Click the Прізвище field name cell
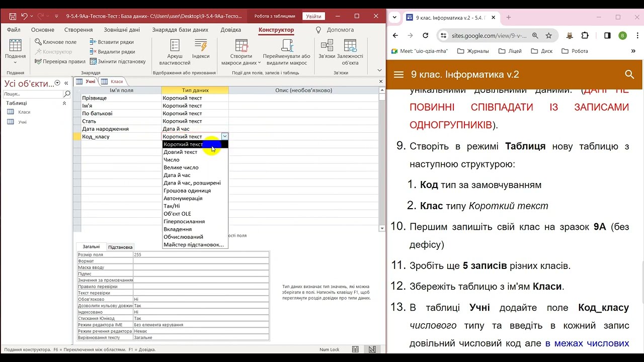644x362 pixels. point(121,98)
